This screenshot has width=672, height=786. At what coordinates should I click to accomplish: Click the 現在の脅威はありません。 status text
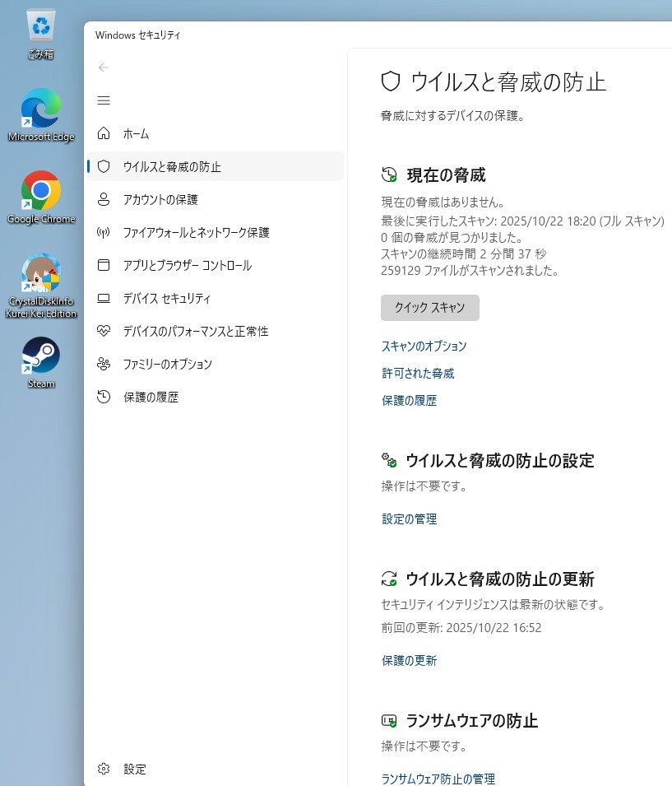coord(443,202)
